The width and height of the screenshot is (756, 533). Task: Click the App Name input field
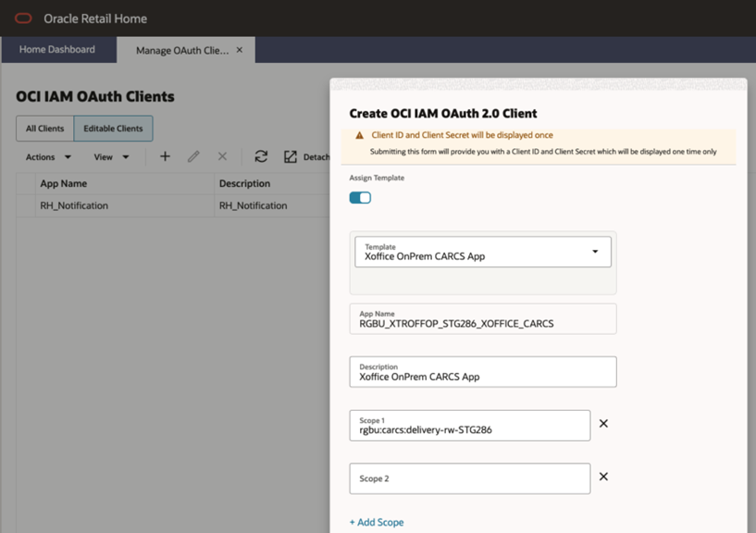click(x=483, y=319)
